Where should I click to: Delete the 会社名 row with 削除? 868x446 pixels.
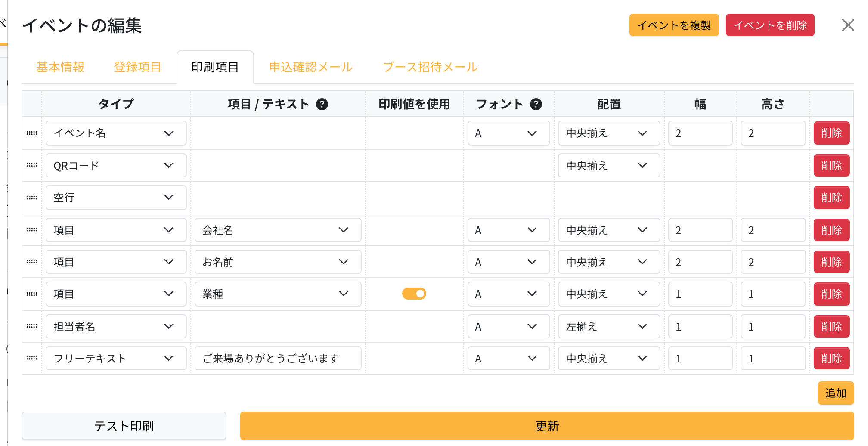coord(831,230)
